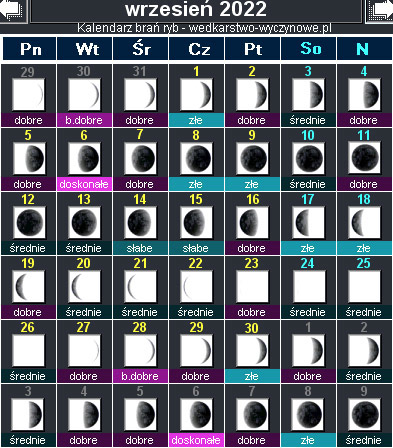The image size is (393, 448).
Task: Click crescent moon icon for September 19
Action: (x=29, y=287)
